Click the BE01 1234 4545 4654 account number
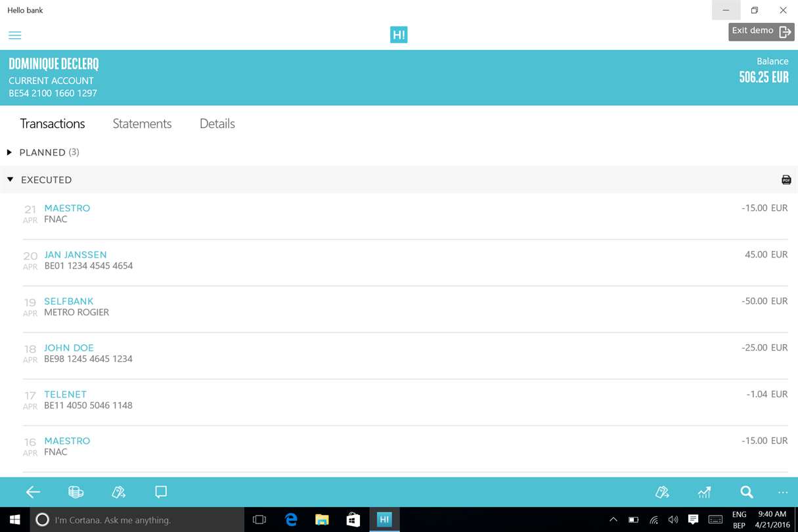798x532 pixels. click(89, 266)
